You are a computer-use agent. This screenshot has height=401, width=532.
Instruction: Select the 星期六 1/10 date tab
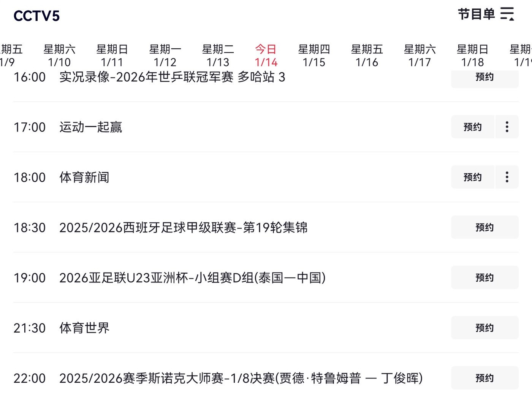pyautogui.click(x=59, y=55)
